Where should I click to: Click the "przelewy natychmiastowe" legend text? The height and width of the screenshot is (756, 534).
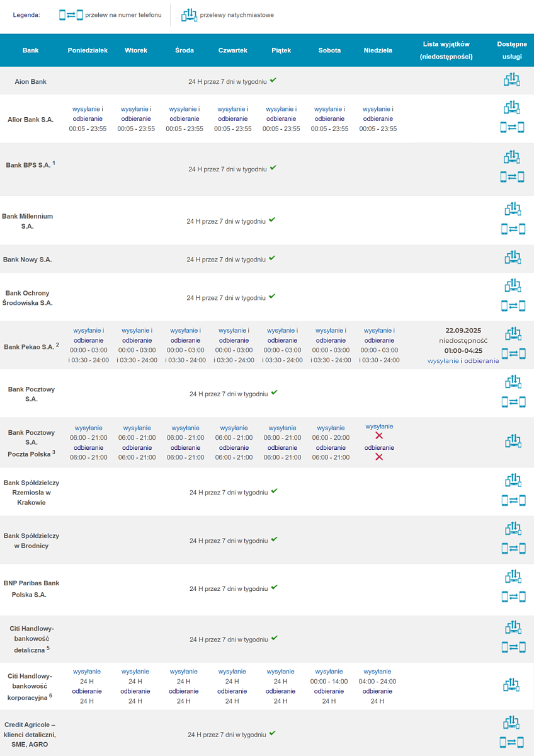pyautogui.click(x=237, y=14)
